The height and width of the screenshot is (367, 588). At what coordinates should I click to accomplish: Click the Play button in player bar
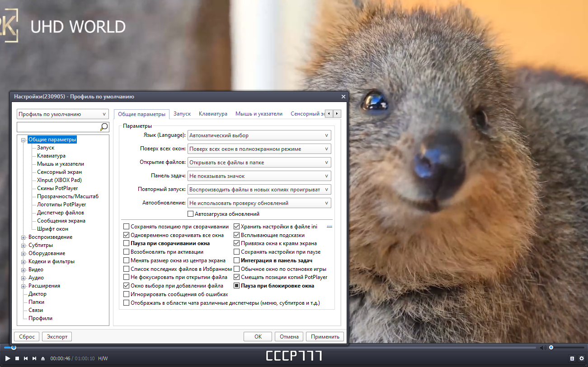coord(8,358)
